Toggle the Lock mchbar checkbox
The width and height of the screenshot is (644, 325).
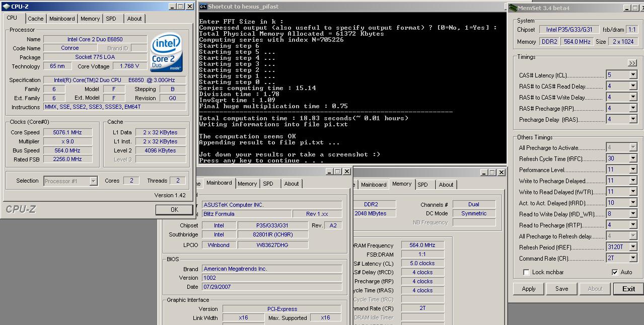[x=526, y=272]
